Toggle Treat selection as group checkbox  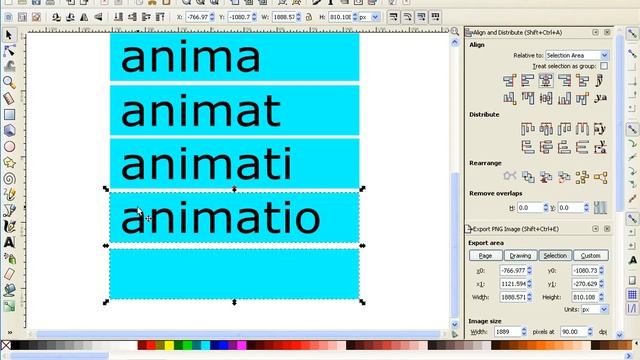[604, 66]
